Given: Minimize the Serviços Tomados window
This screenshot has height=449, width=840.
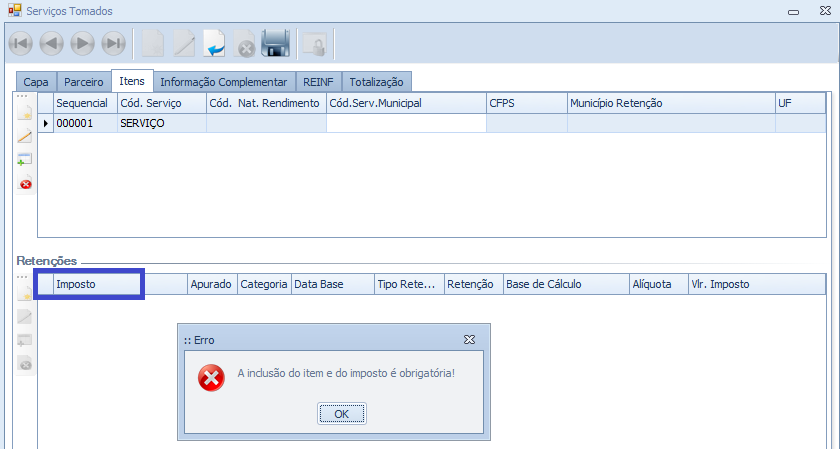Looking at the screenshot, I should 793,11.
